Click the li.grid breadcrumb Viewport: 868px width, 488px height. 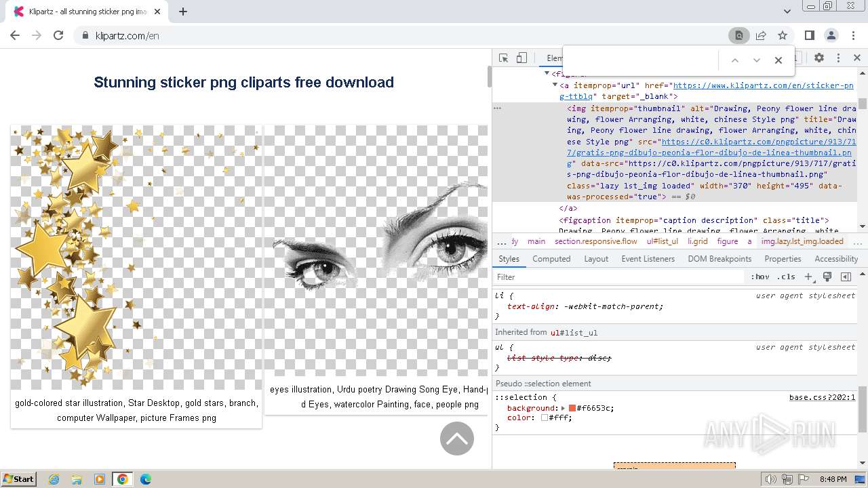[x=698, y=241]
